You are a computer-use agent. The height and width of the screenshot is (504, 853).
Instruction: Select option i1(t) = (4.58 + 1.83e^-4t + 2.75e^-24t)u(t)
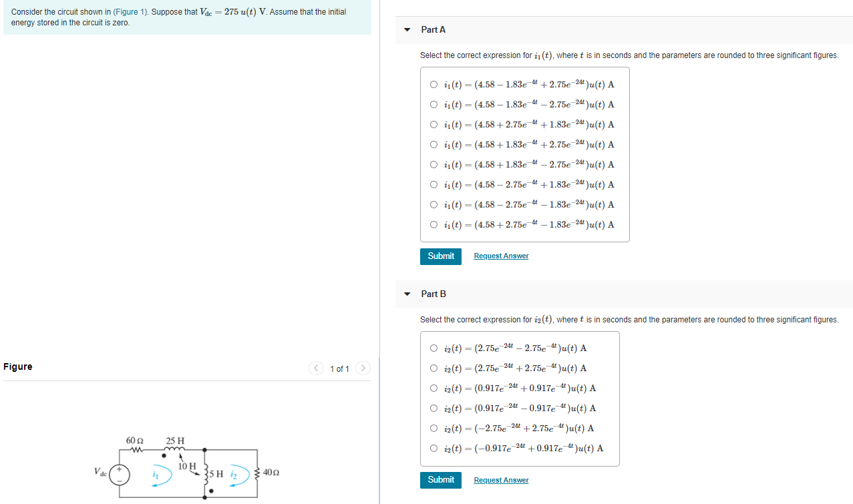pyautogui.click(x=434, y=145)
